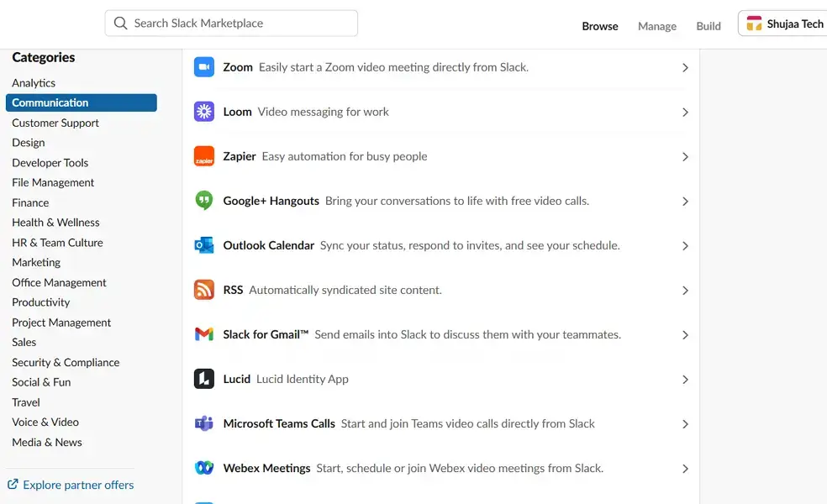Switch to the Manage tab
827x504 pixels.
coord(656,26)
